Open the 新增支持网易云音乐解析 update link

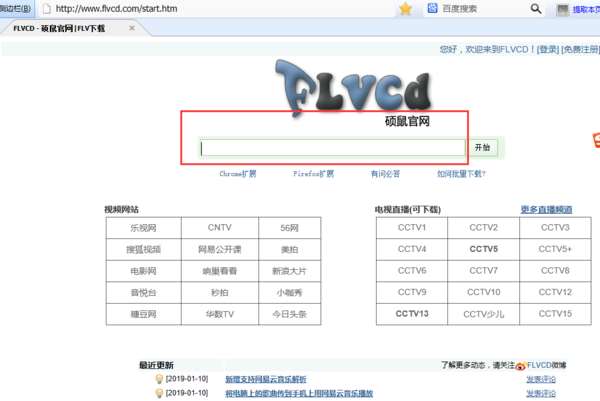[266, 379]
